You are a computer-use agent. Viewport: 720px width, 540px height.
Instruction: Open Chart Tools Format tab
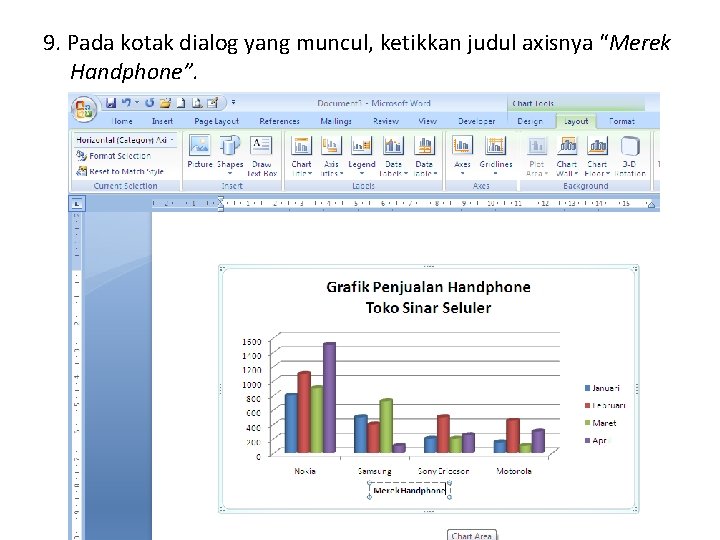(x=622, y=121)
